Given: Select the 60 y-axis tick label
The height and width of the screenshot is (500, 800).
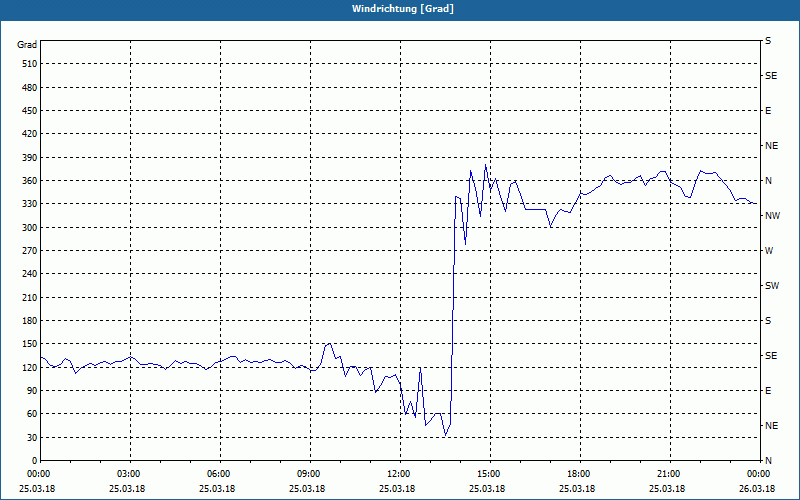Looking at the screenshot, I should point(32,414).
